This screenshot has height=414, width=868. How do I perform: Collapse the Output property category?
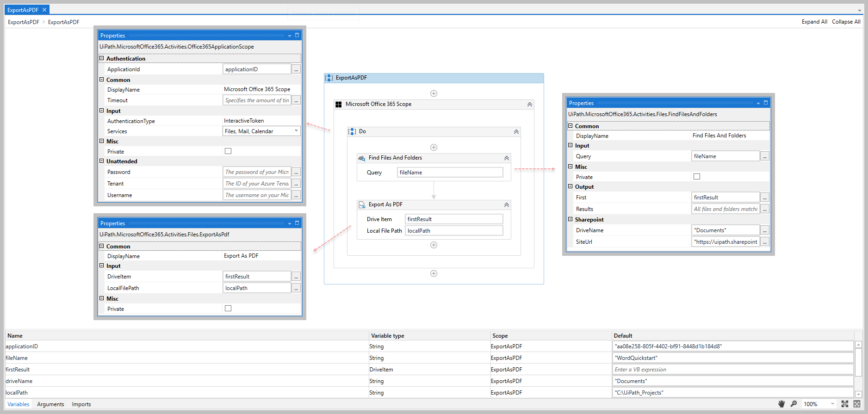[570, 186]
